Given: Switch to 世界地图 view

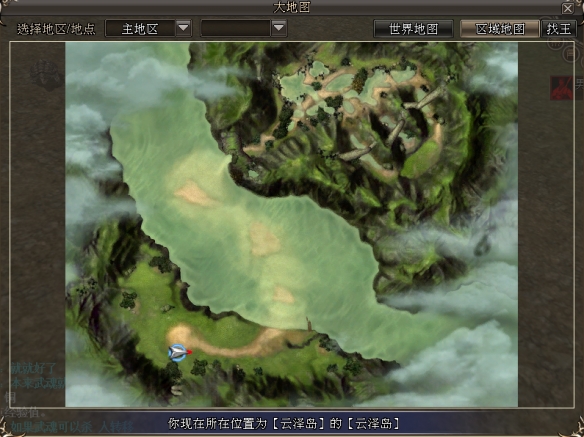Looking at the screenshot, I should (x=413, y=29).
